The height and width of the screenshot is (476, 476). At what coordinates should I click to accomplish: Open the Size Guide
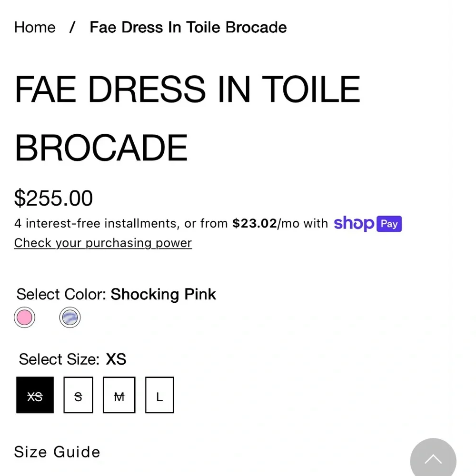coord(57,452)
